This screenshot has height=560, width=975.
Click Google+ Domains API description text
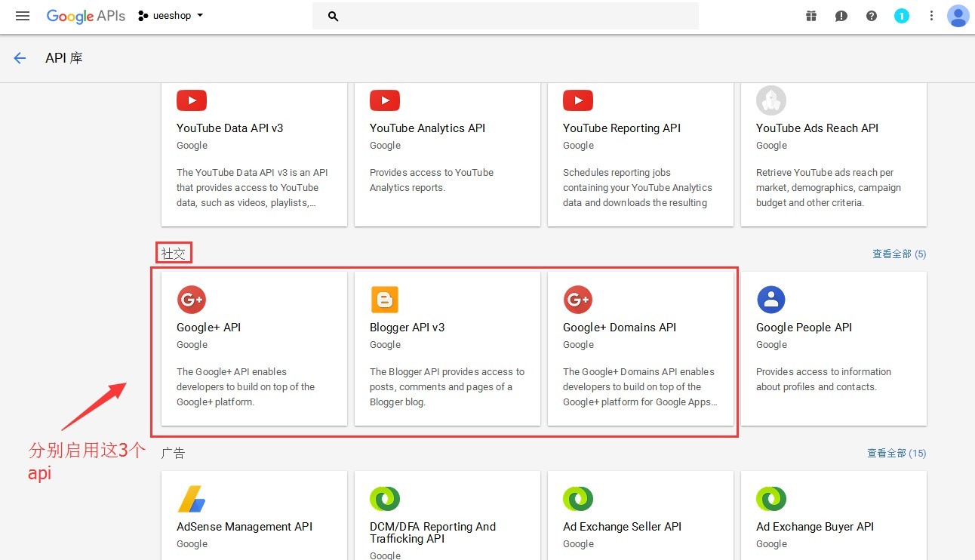tap(640, 387)
